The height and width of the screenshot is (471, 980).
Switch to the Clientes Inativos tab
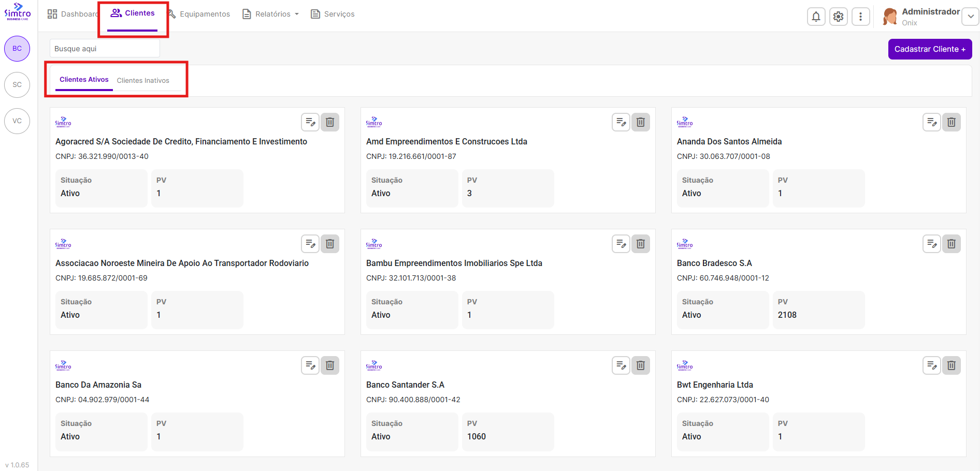pos(143,80)
